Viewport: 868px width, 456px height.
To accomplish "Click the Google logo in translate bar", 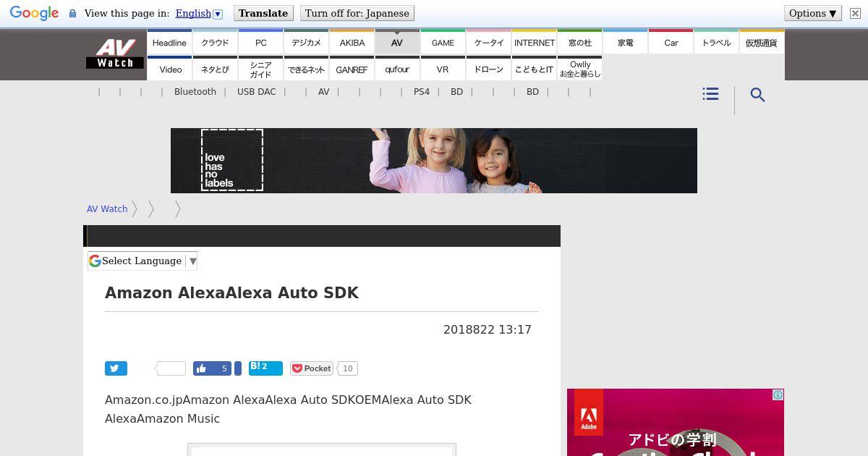I will point(34,13).
